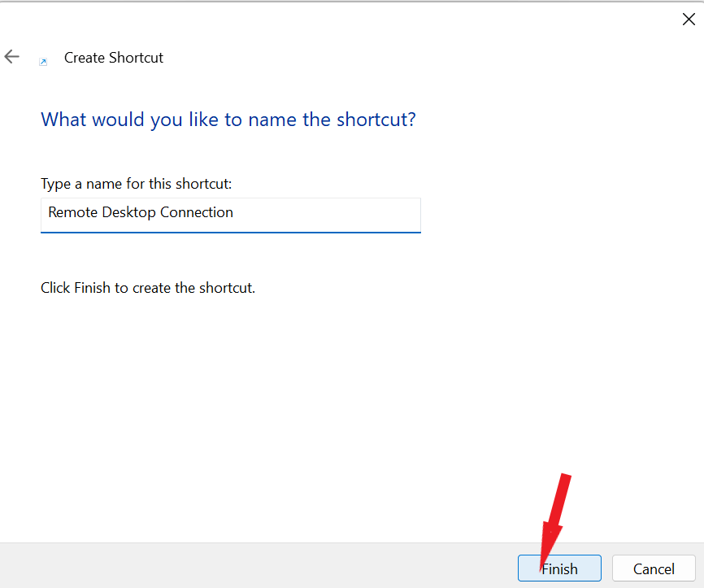This screenshot has width=704, height=588.
Task: Click the "Click Finish to create the shortcut" text
Action: [148, 288]
